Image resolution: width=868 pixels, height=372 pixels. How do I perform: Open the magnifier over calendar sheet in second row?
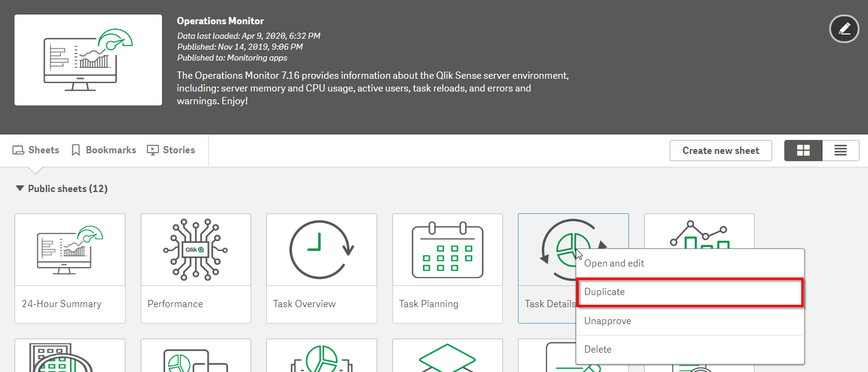pyautogui.click(x=70, y=356)
